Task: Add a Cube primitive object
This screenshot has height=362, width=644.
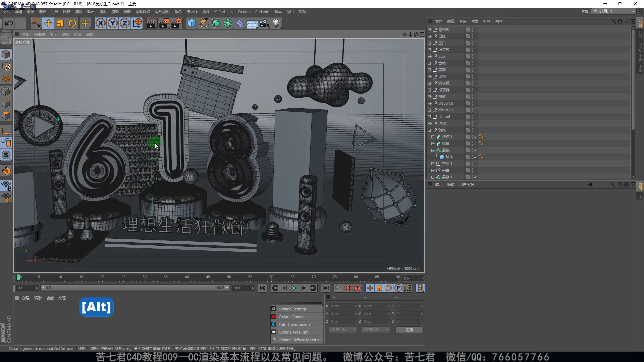Action: click(x=192, y=23)
